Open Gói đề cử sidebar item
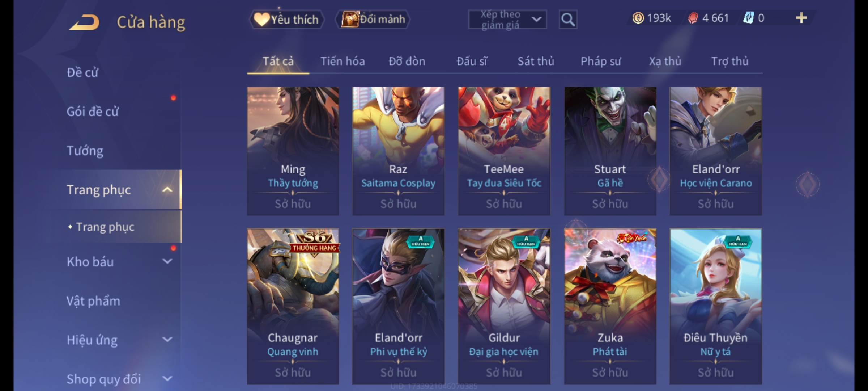Image resolution: width=868 pixels, height=391 pixels. pos(93,112)
